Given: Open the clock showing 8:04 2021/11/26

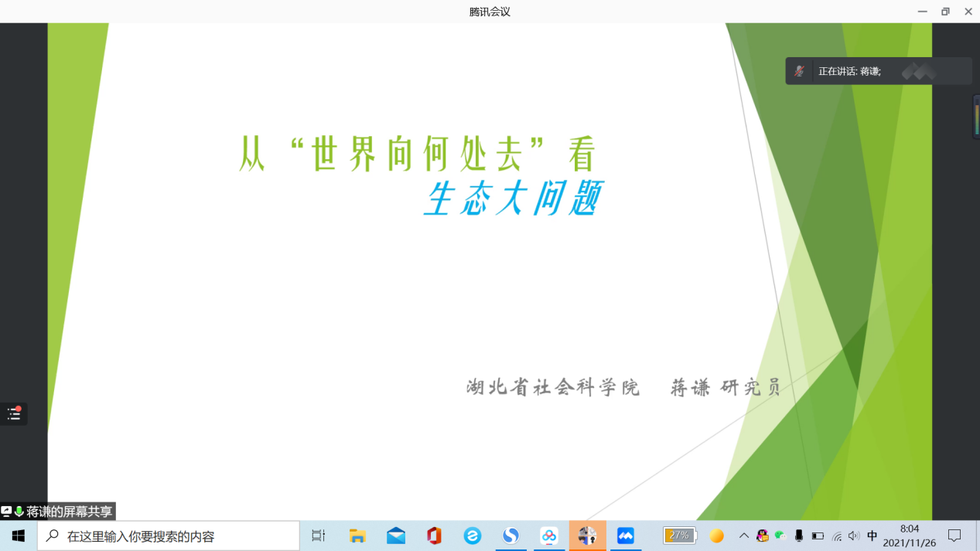Looking at the screenshot, I should coord(910,536).
